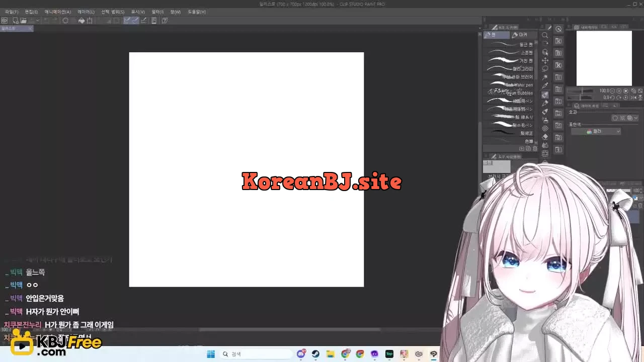The width and height of the screenshot is (644, 362).
Task: Select the Gyun Bubbles brush
Action: [x=509, y=93]
